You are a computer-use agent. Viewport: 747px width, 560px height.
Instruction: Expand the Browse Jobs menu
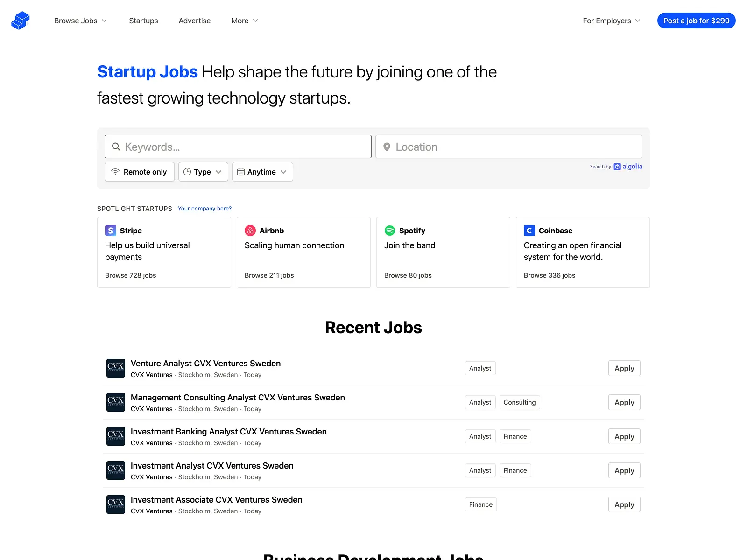point(80,21)
